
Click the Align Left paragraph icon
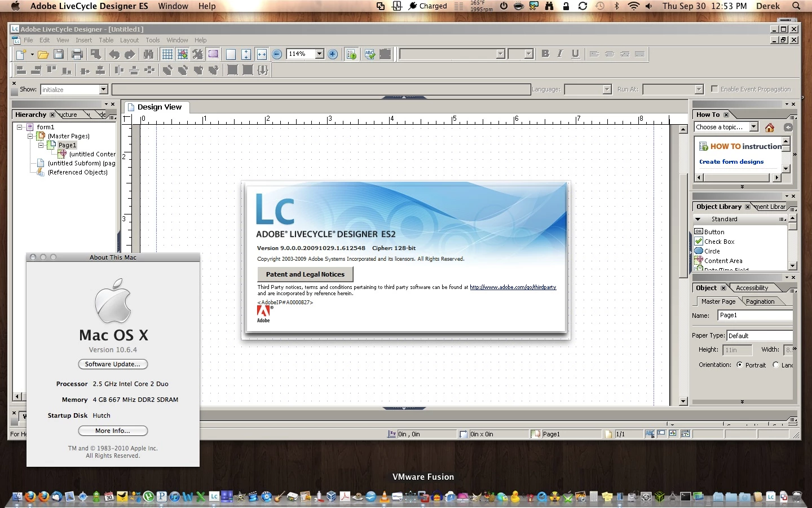[594, 54]
